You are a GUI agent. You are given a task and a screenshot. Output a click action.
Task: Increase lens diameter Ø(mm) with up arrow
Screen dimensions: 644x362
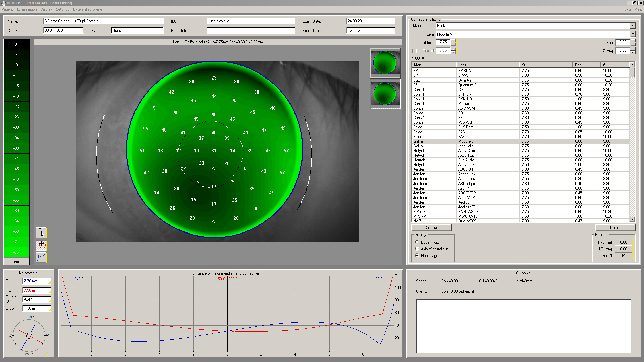tap(633, 49)
